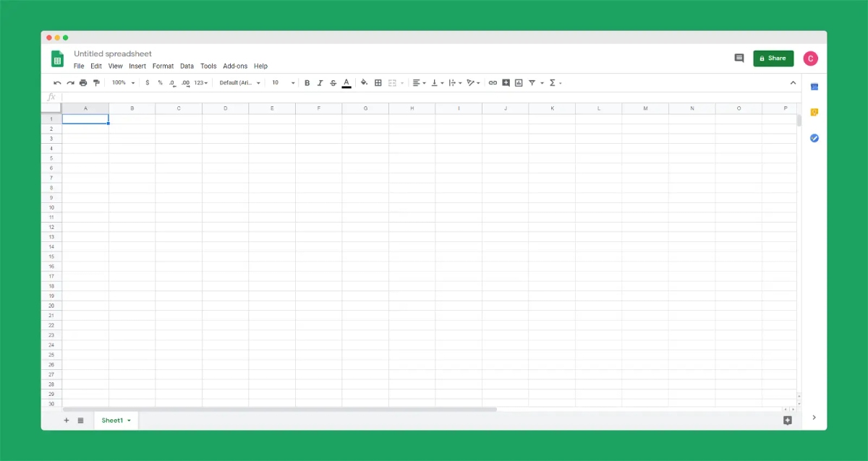Click the Merge cells icon
The height and width of the screenshot is (461, 868).
pos(393,83)
